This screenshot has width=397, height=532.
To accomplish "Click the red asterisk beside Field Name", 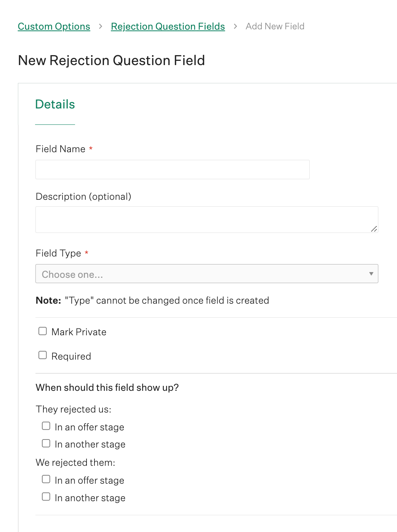I will 91,149.
